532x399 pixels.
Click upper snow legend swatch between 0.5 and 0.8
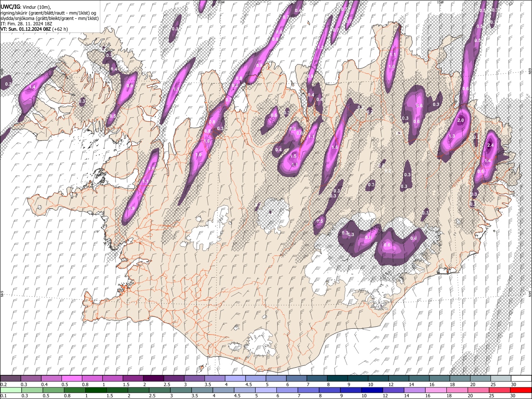click(x=71, y=378)
